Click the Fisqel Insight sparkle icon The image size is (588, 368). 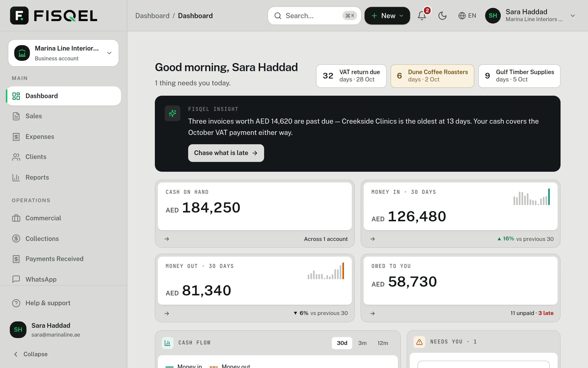[x=172, y=113]
